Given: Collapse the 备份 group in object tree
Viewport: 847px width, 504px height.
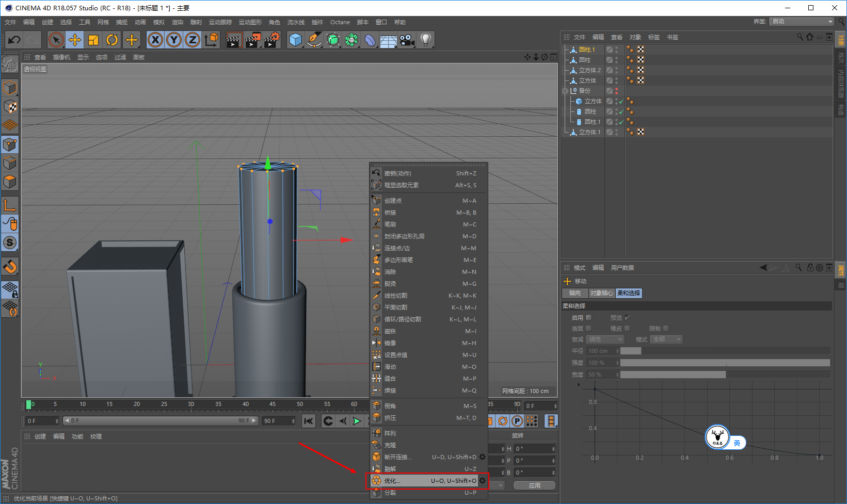Looking at the screenshot, I should pos(565,91).
